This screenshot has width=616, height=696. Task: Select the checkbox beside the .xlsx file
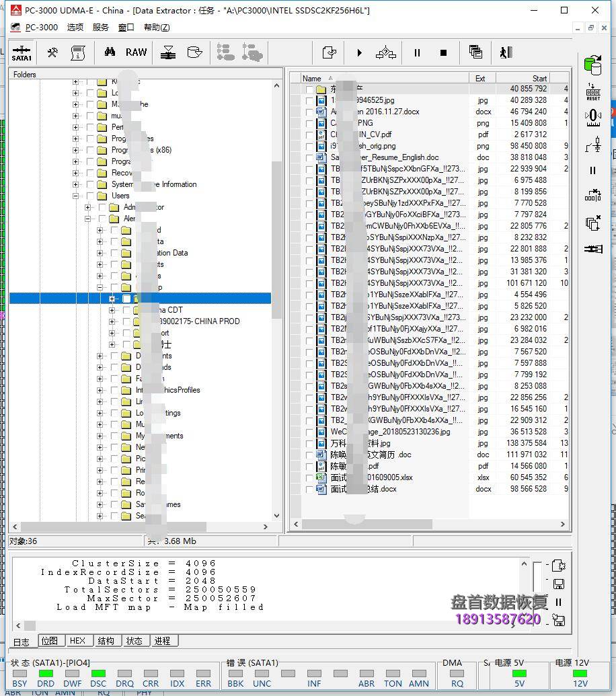(310, 477)
